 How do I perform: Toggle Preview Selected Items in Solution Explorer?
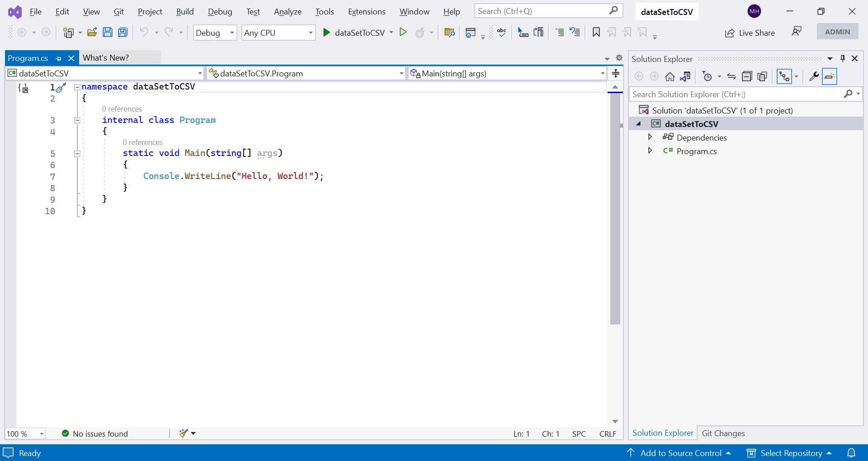(x=830, y=76)
